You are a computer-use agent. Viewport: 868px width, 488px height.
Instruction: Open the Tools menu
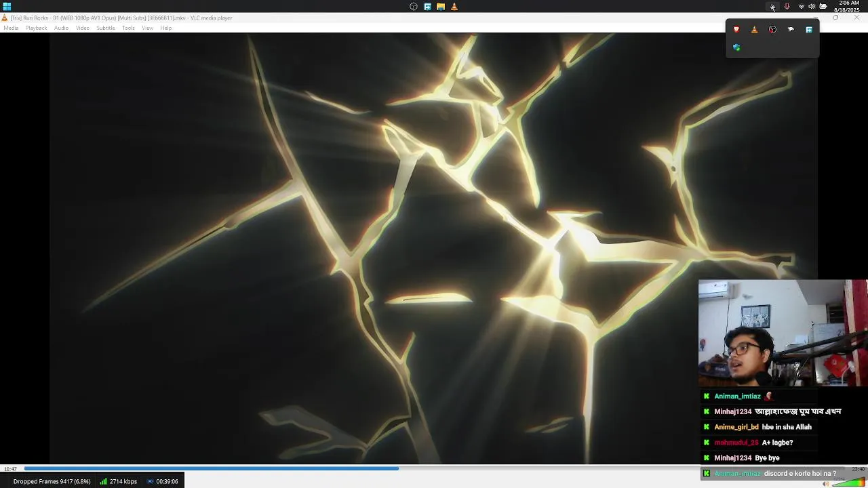128,28
